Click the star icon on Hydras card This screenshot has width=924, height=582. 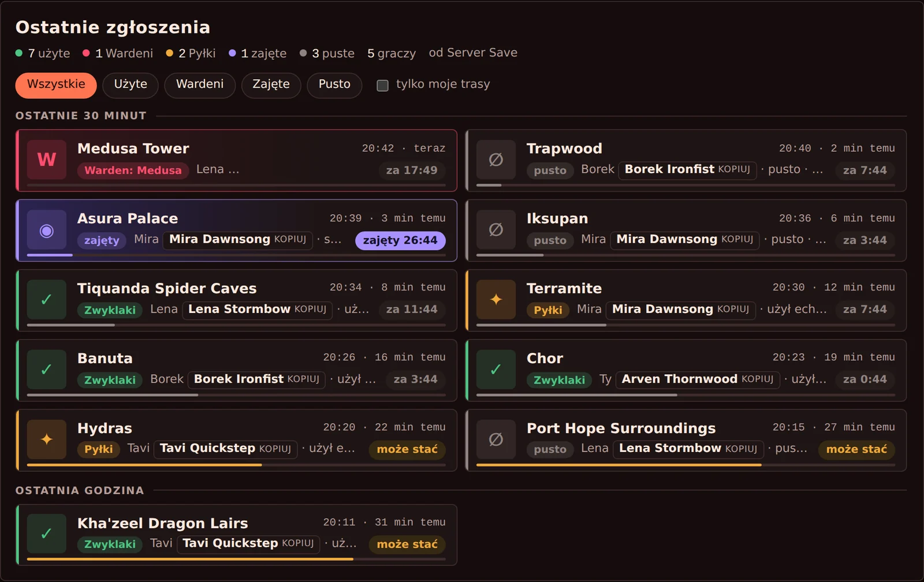pyautogui.click(x=47, y=439)
